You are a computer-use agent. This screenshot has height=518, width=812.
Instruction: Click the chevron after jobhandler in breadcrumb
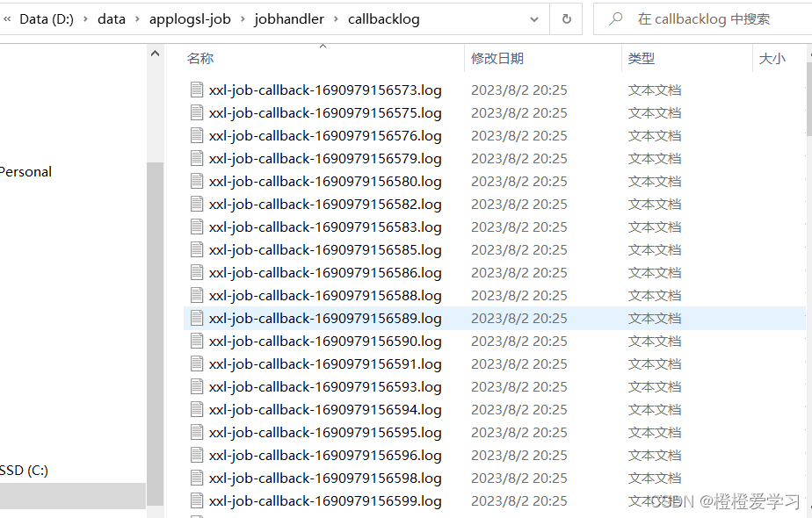[x=337, y=18]
